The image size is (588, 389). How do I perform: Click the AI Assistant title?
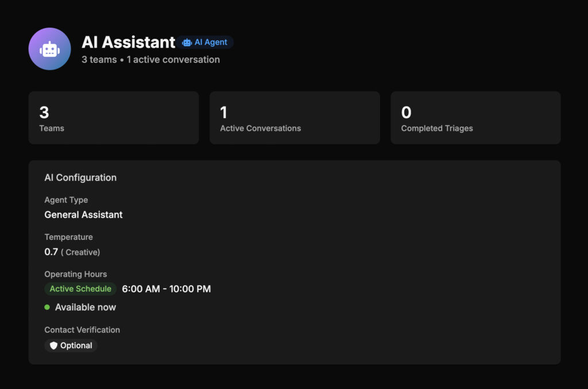coord(129,42)
